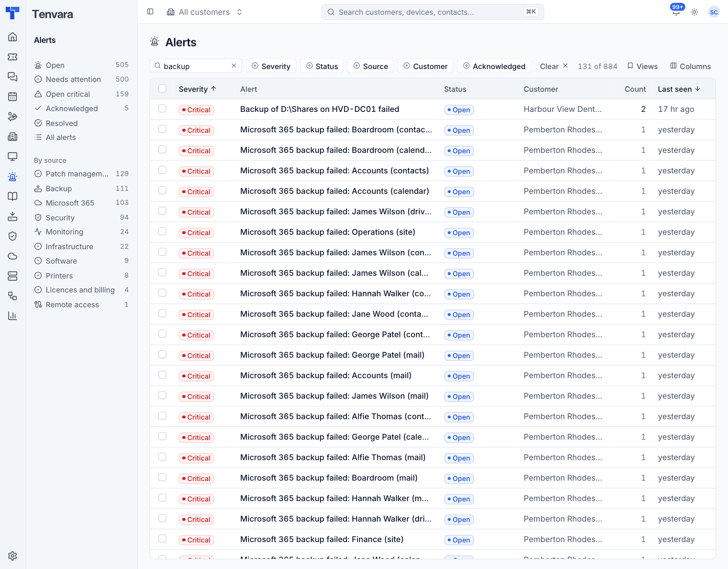Screen dimensions: 728x569
Task: Open the cloud rail icon
Action: (x=13, y=256)
